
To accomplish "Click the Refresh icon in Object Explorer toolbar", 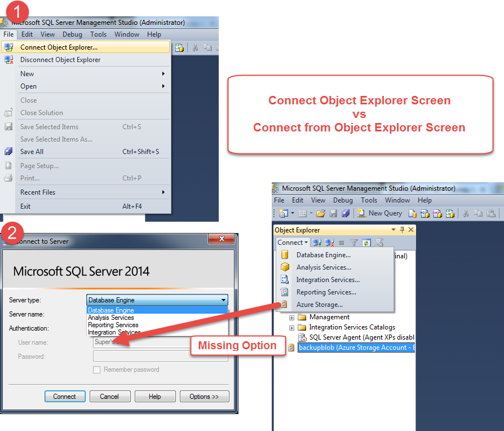I will coord(366,243).
